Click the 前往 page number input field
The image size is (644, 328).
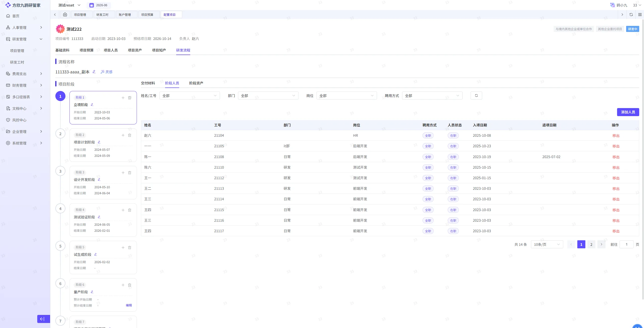(626, 245)
